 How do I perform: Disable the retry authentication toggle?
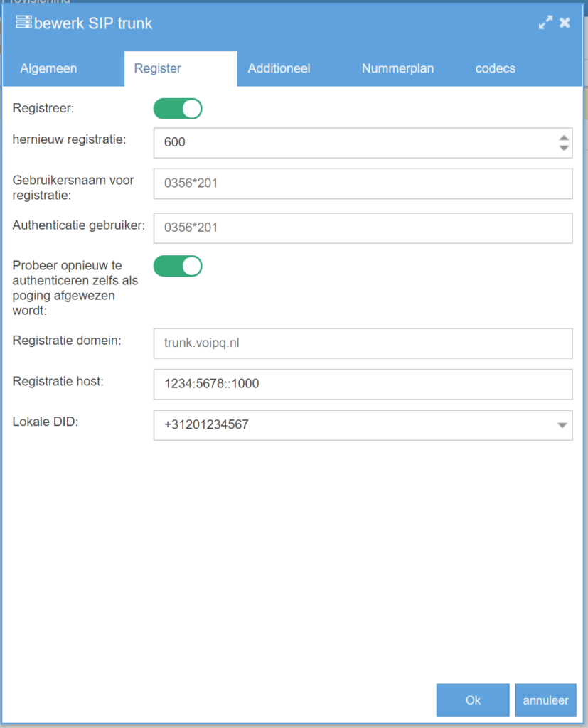pyautogui.click(x=178, y=266)
